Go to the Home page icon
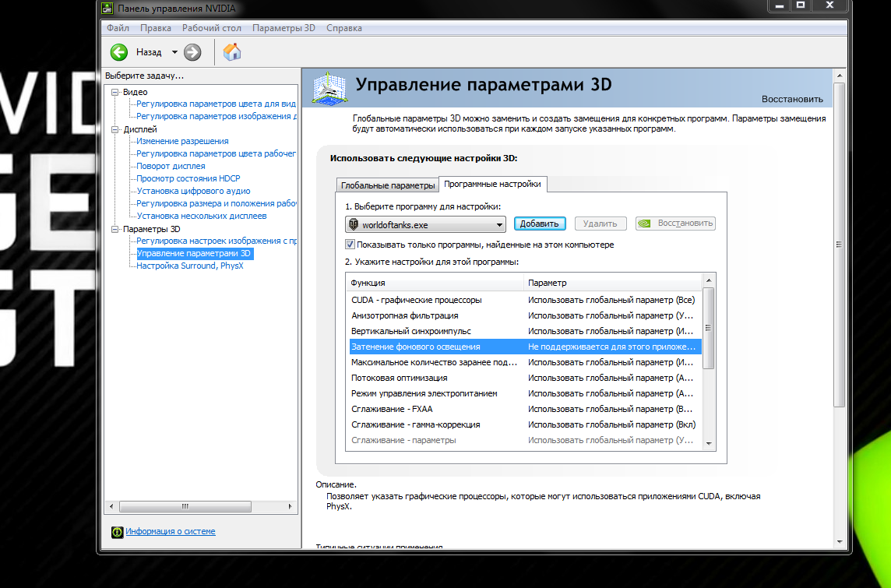 (232, 51)
